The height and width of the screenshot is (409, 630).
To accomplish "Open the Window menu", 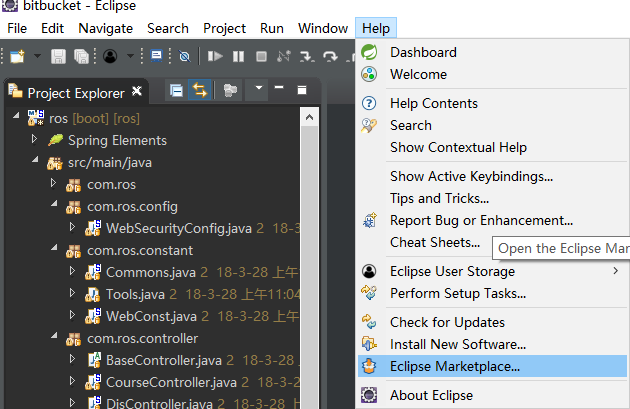I will [x=323, y=29].
